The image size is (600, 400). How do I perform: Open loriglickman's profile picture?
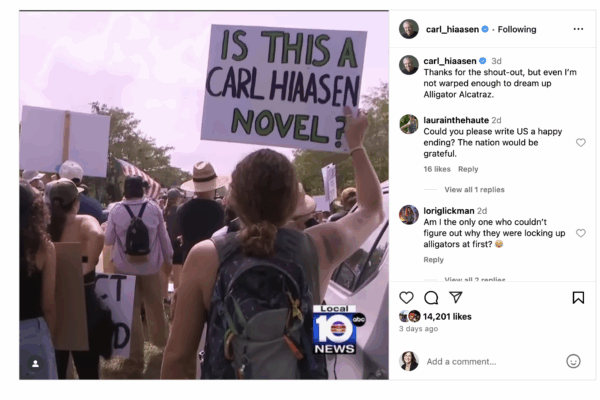click(x=409, y=215)
